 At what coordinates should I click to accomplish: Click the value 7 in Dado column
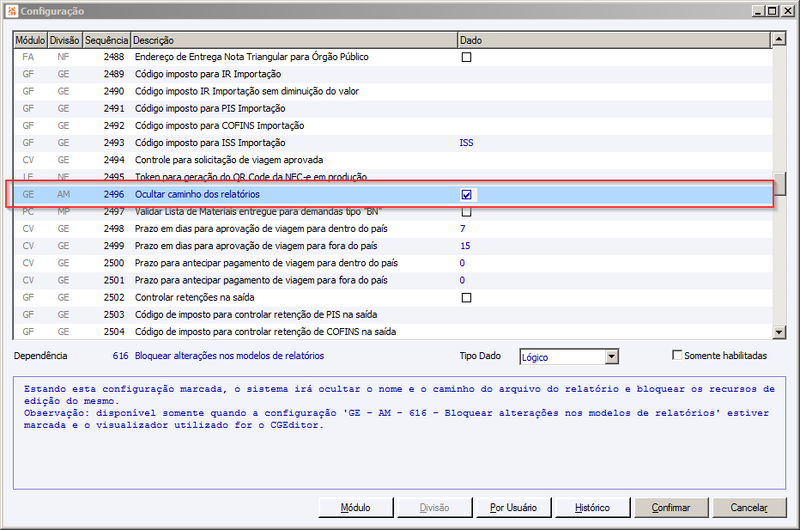click(463, 229)
